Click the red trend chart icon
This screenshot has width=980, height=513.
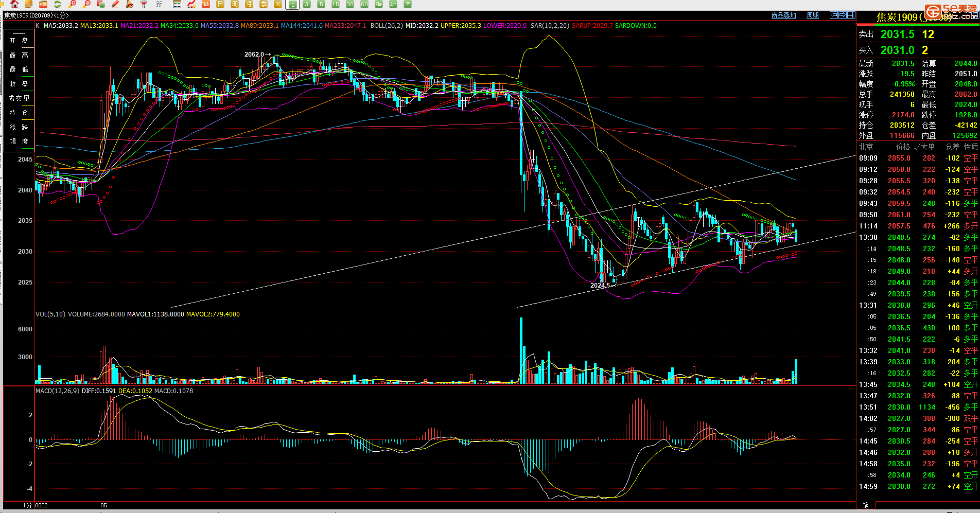click(x=191, y=4)
